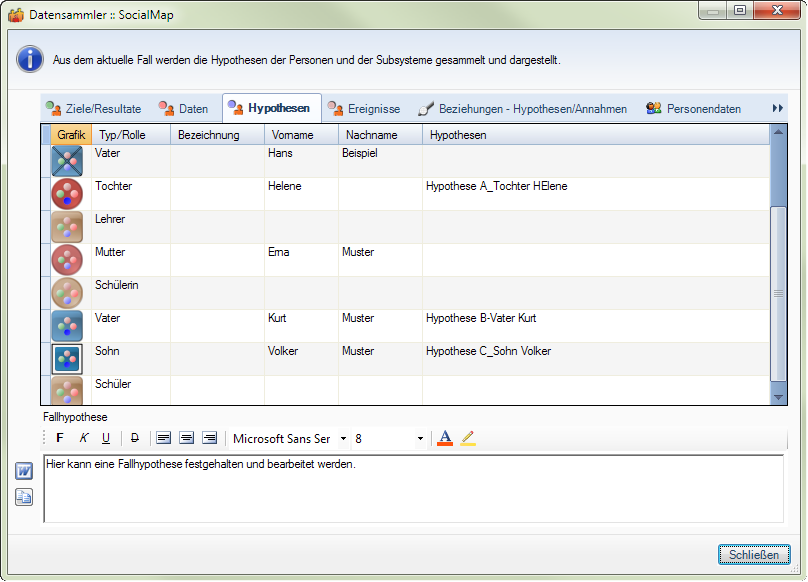Click the Nachname column header
The image size is (808, 582).
coord(380,135)
